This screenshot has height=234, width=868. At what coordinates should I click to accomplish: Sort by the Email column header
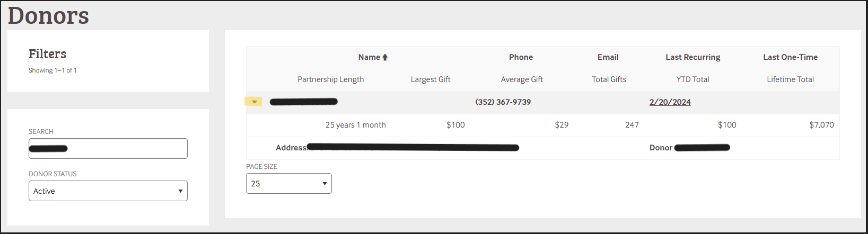[x=608, y=57]
